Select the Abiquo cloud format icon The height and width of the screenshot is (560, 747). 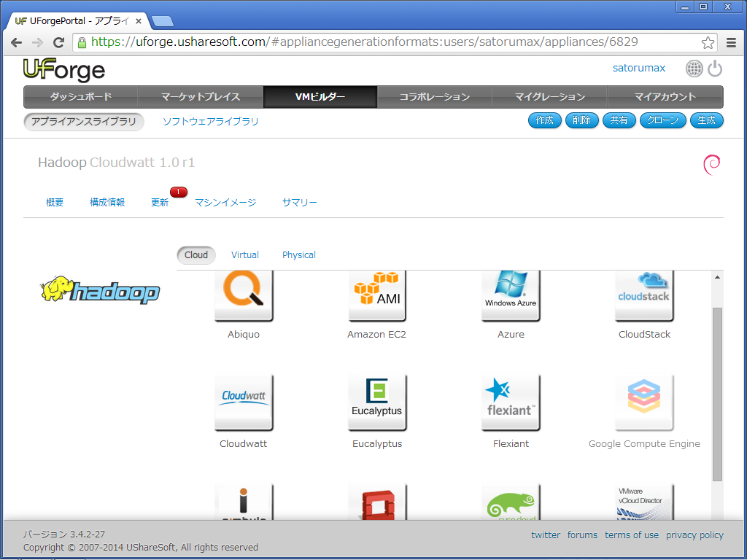[244, 295]
